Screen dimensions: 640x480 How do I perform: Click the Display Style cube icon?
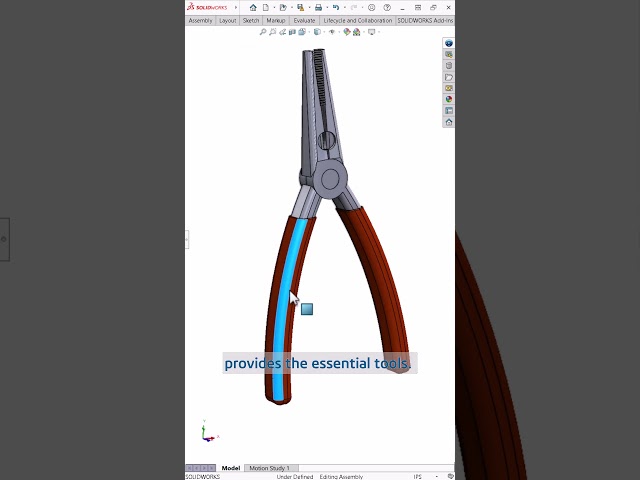317,32
